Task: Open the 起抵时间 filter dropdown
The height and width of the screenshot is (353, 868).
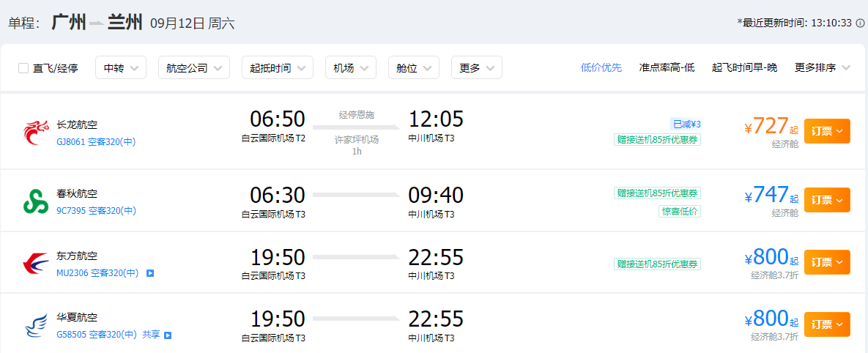Action: (278, 67)
